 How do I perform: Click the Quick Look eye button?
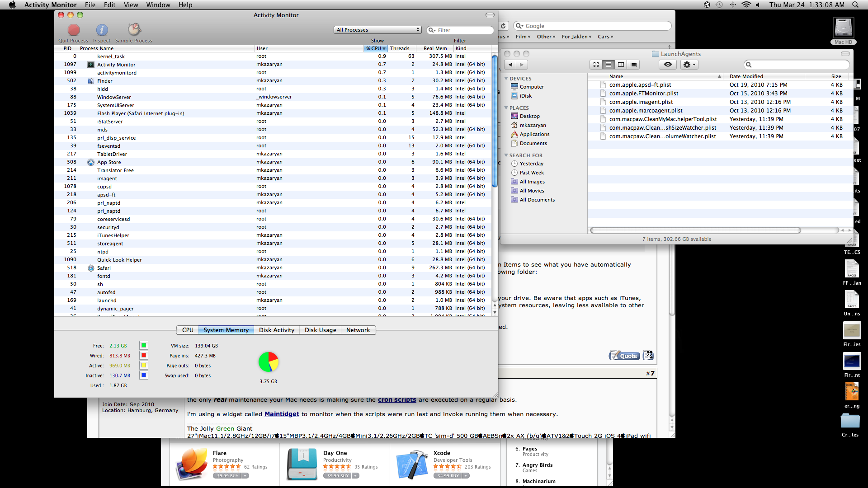click(x=668, y=65)
